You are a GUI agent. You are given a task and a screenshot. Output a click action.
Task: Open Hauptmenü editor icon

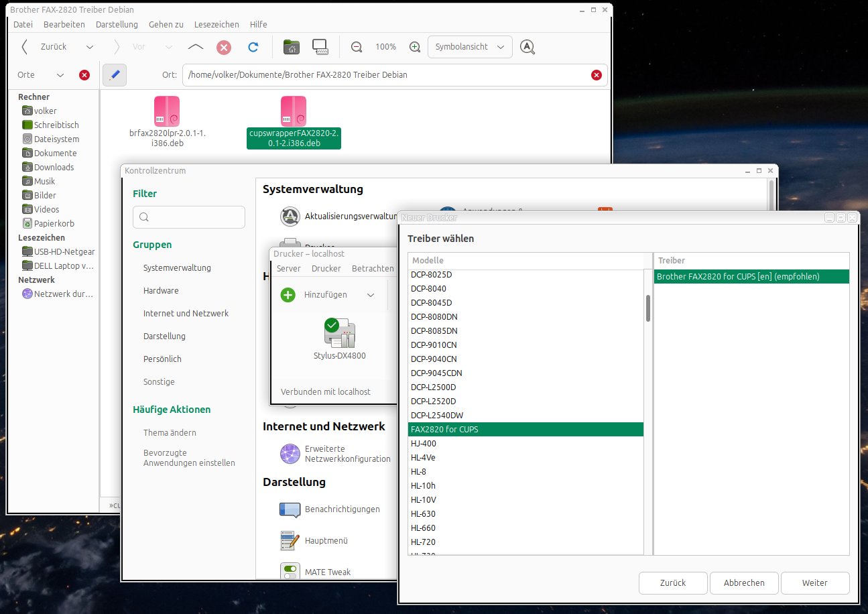(x=290, y=540)
